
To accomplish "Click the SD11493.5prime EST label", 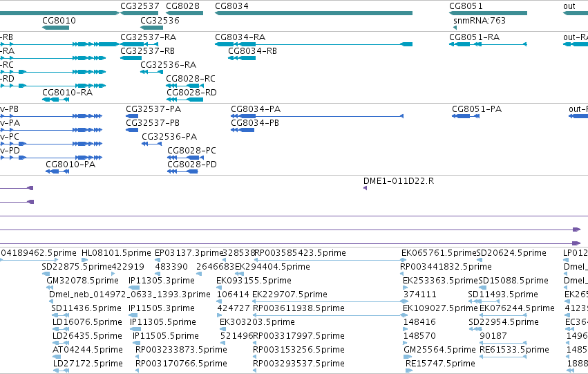I will [503, 295].
